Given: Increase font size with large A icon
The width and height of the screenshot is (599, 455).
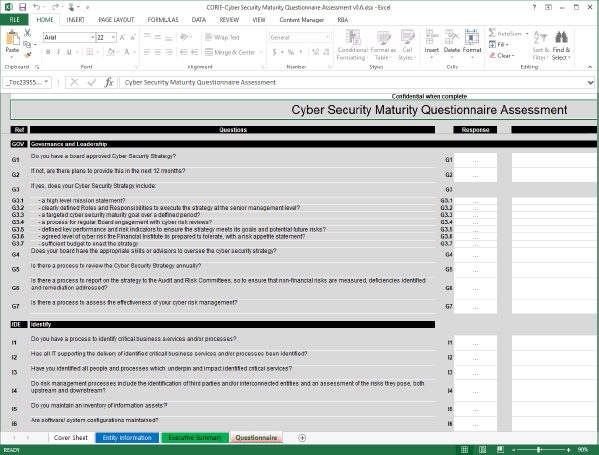Looking at the screenshot, I should click(122, 37).
